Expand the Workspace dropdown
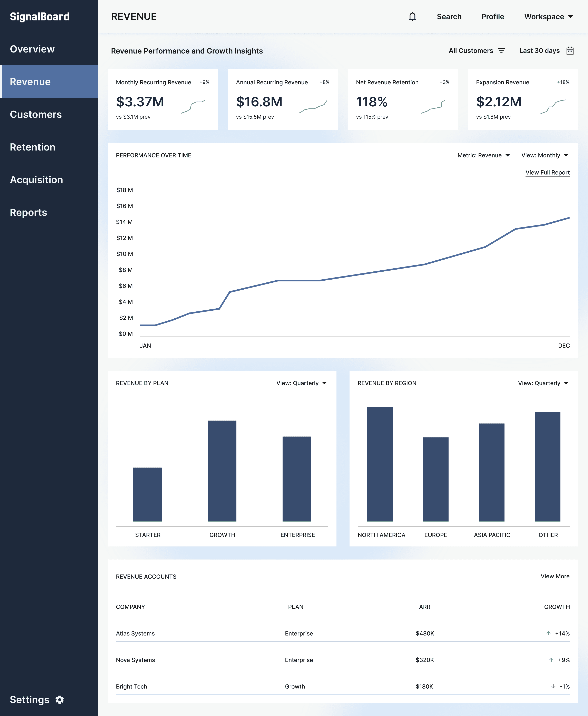 pos(548,17)
